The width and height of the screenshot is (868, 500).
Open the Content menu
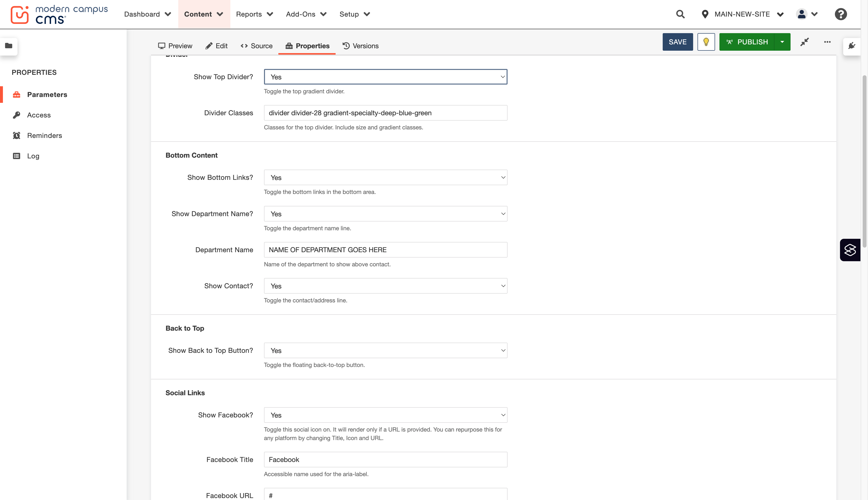(204, 14)
